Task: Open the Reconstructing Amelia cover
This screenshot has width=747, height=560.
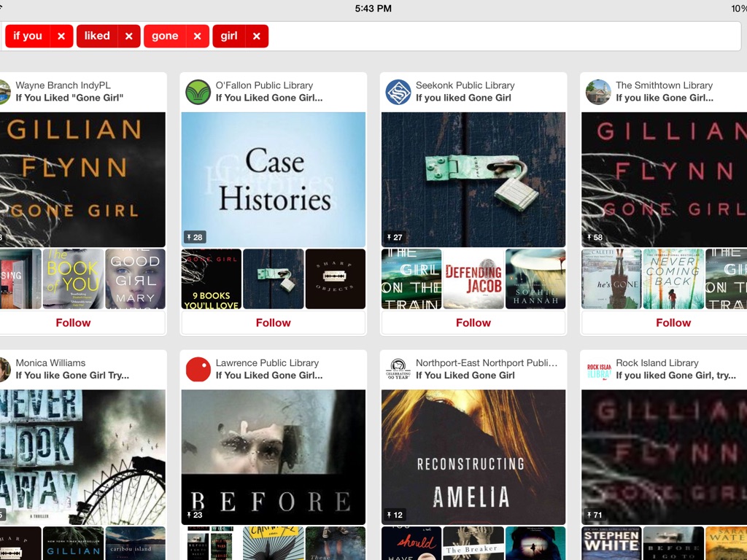Action: pyautogui.click(x=473, y=457)
